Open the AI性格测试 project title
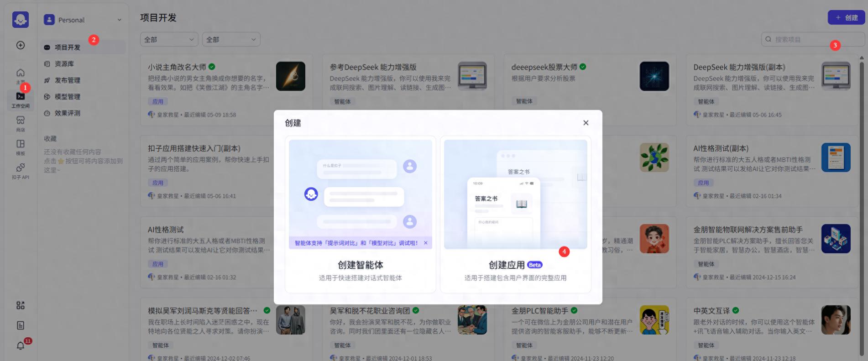868x361 pixels. click(166, 230)
